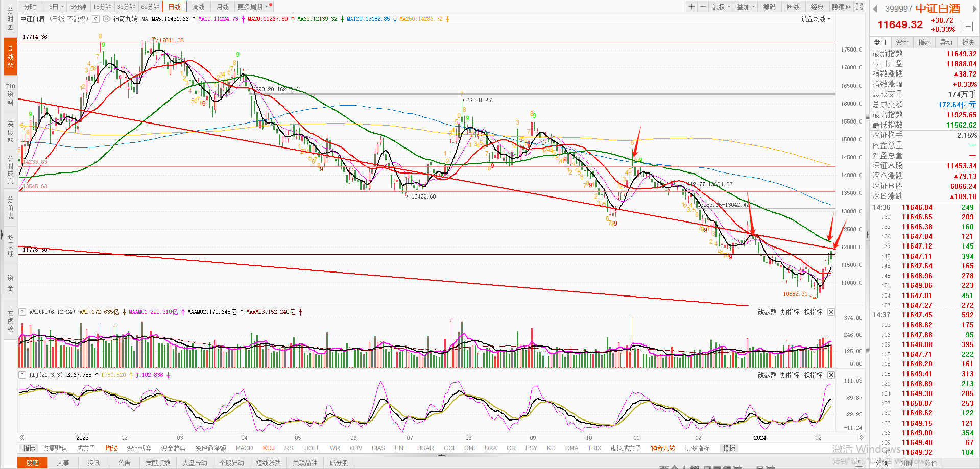Go to next stock with right arrow
This screenshot has height=469, width=980.
click(x=974, y=9)
